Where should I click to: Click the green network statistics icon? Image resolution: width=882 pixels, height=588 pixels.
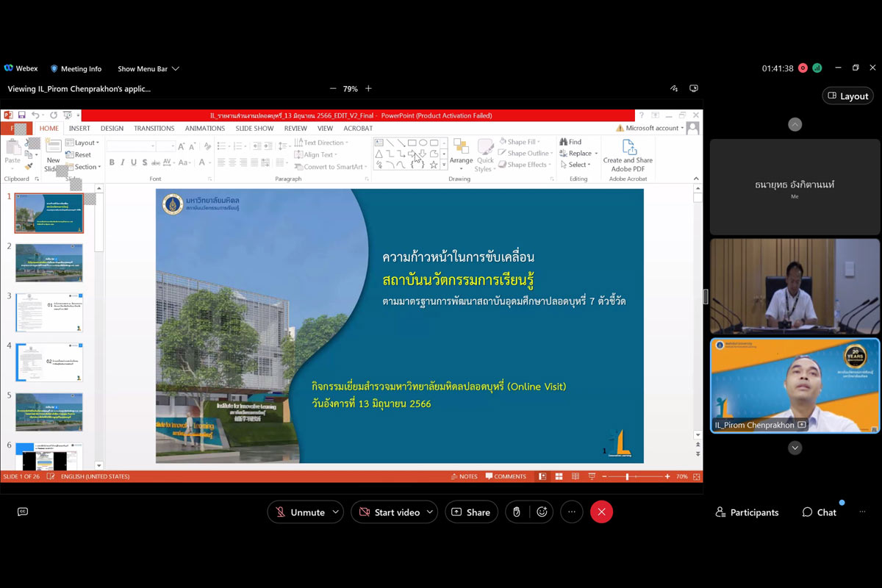click(x=817, y=68)
